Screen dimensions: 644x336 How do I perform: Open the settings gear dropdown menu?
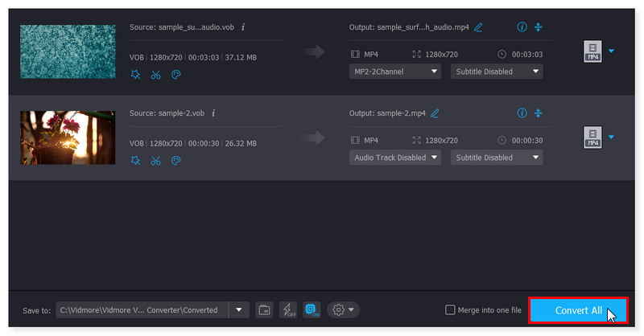(343, 310)
